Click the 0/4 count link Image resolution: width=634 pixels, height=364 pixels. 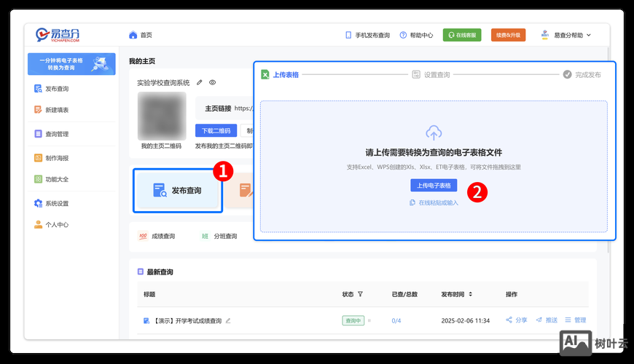point(396,321)
